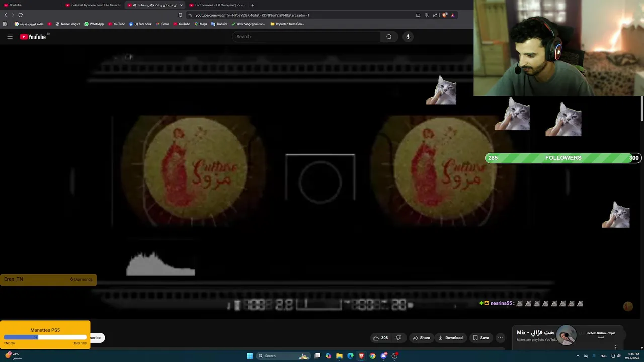
Task: Switch ENG keyboard language in tray
Action: click(x=603, y=356)
